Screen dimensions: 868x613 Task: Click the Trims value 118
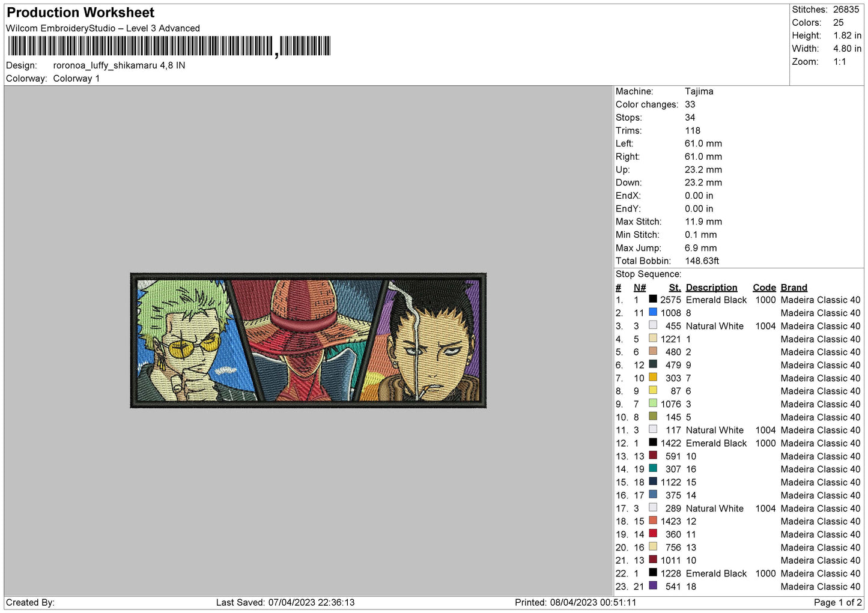pyautogui.click(x=693, y=131)
